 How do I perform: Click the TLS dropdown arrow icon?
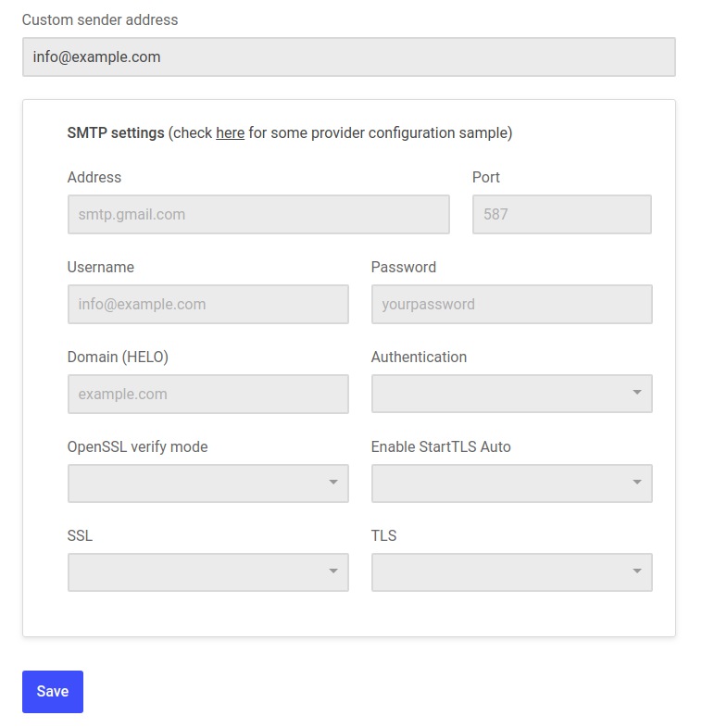[x=637, y=572]
